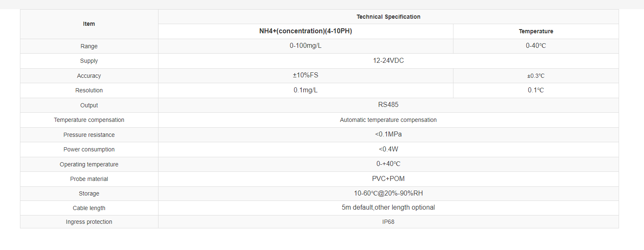Select the 'PVC+POM' probe material cell

tap(388, 179)
